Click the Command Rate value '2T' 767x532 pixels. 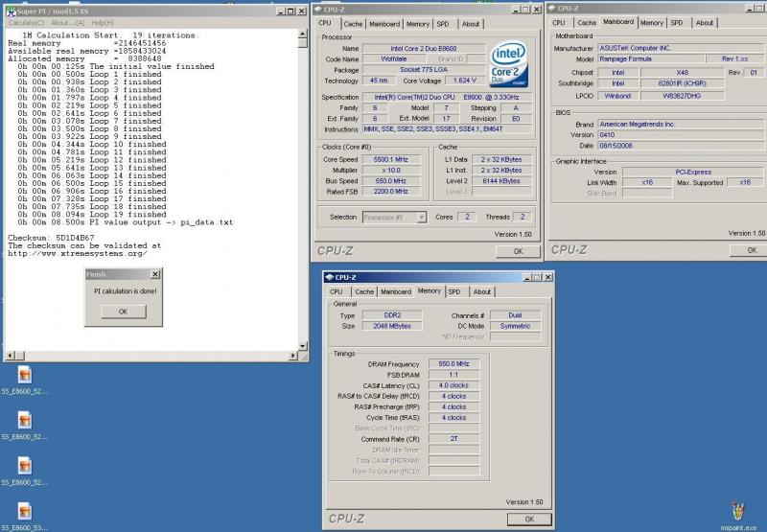[453, 439]
